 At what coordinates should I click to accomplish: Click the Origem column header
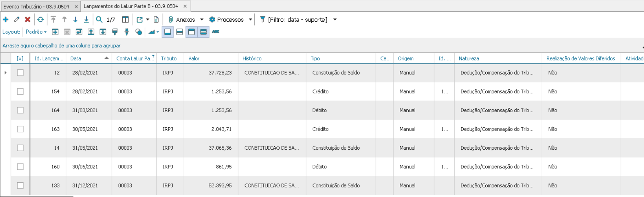click(414, 58)
